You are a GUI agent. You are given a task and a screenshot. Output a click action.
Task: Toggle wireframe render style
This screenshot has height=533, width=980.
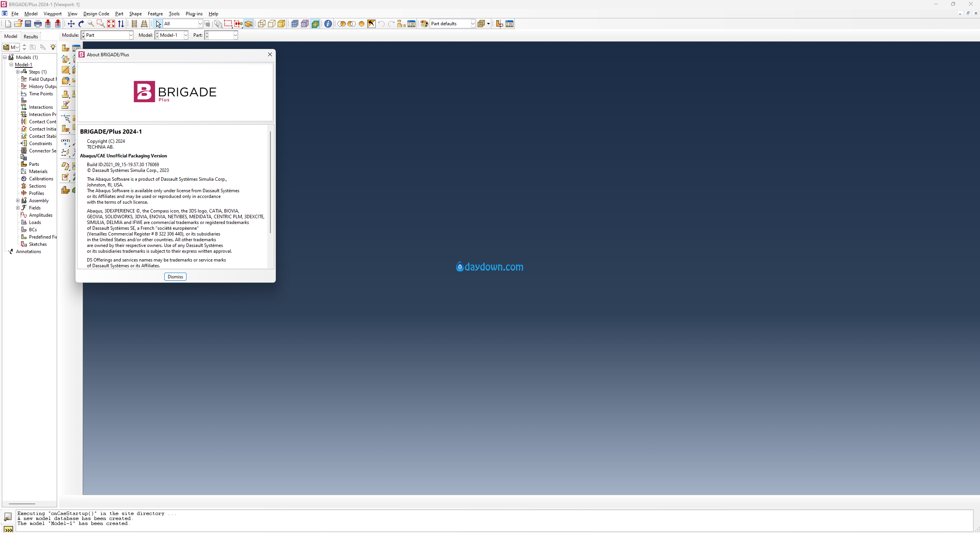262,24
